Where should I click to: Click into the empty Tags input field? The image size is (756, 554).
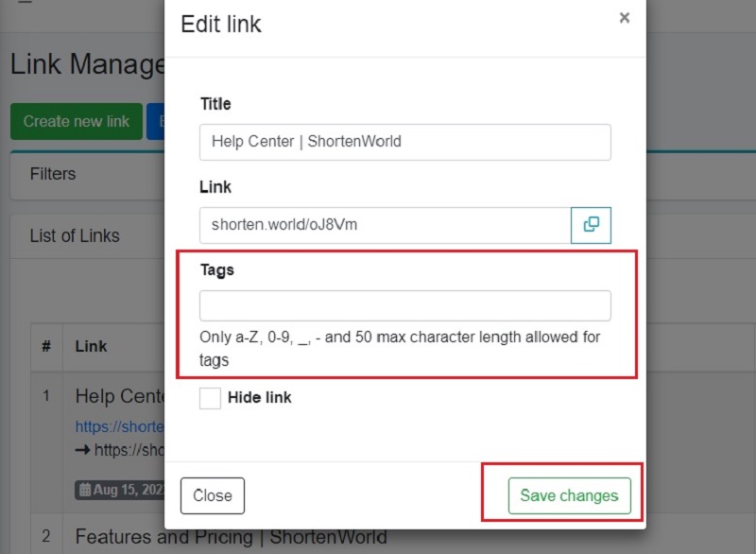click(405, 305)
